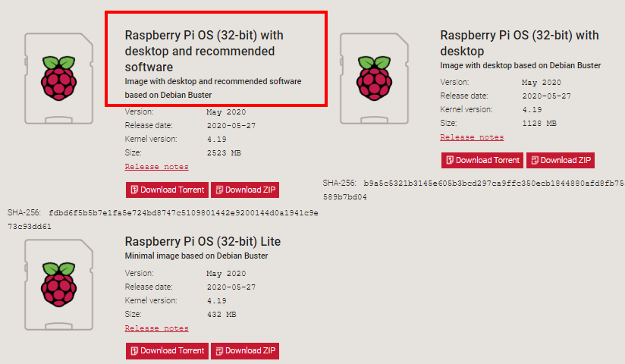The image size is (625, 364).
Task: Click SD card icon for desktop and recommended software
Action: (x=58, y=79)
